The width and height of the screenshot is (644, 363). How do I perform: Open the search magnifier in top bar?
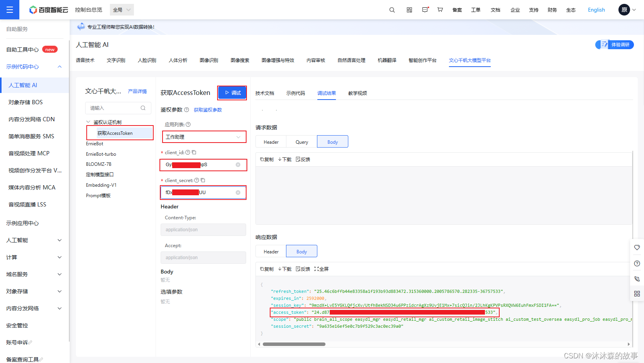(x=392, y=10)
